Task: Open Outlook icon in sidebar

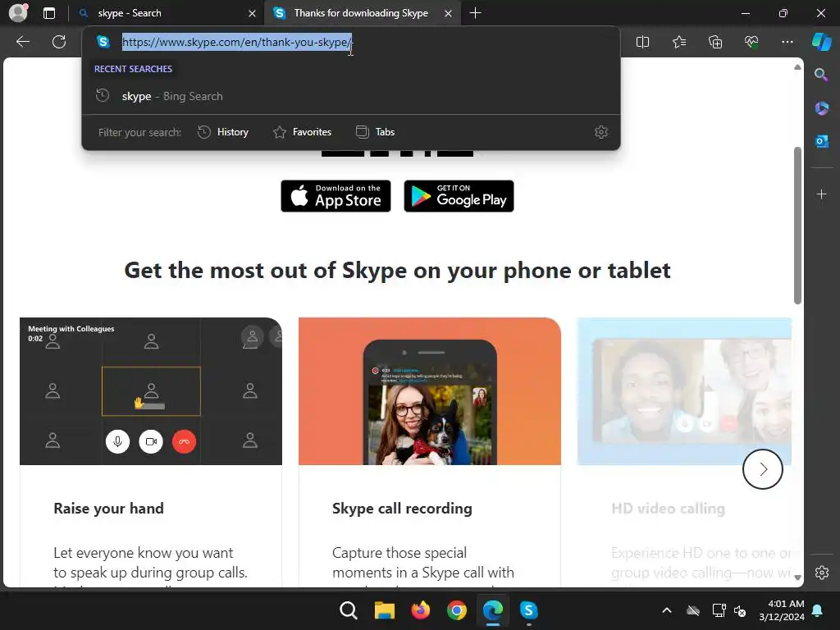Action: (x=821, y=141)
